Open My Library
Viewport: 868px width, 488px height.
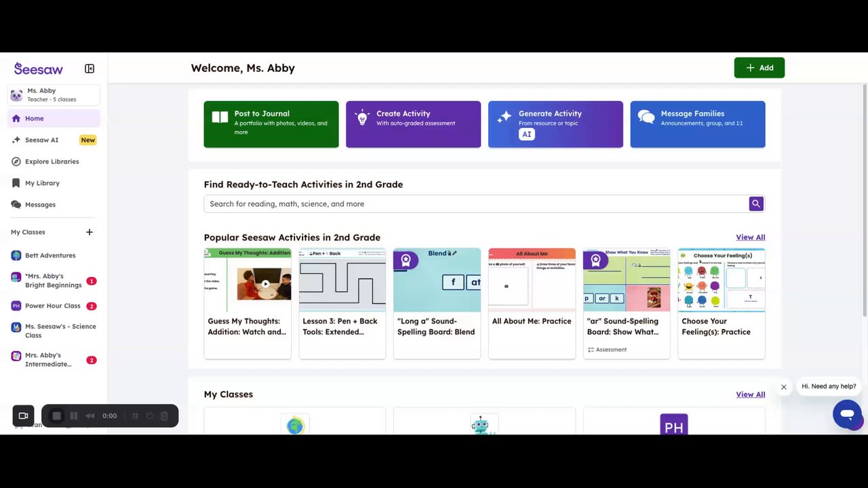pyautogui.click(x=54, y=183)
